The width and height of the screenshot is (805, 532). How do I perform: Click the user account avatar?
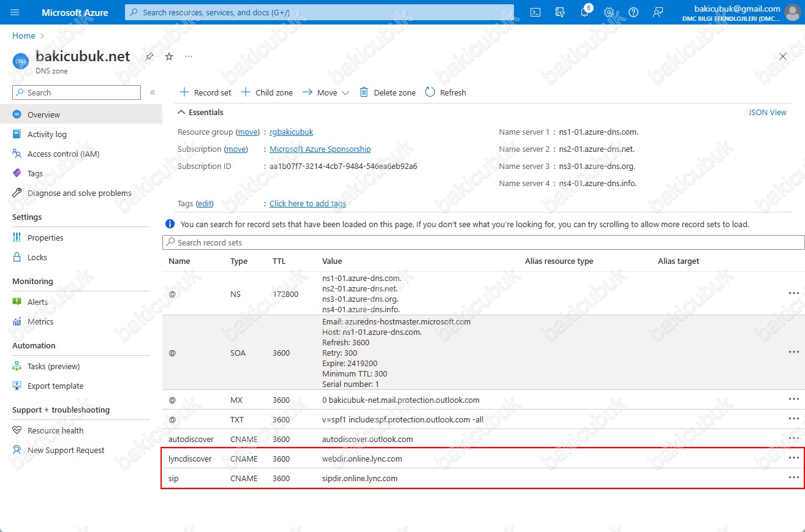792,12
